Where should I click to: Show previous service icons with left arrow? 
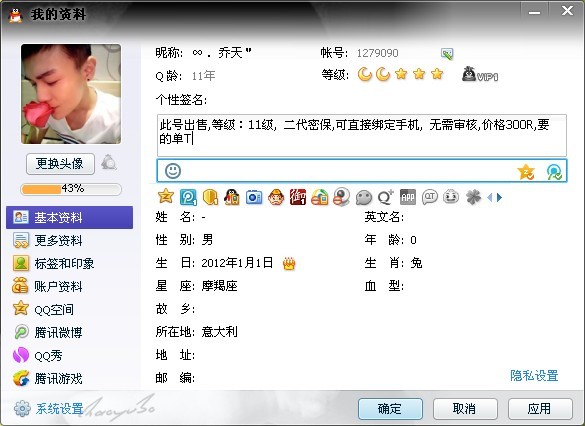[x=490, y=197]
